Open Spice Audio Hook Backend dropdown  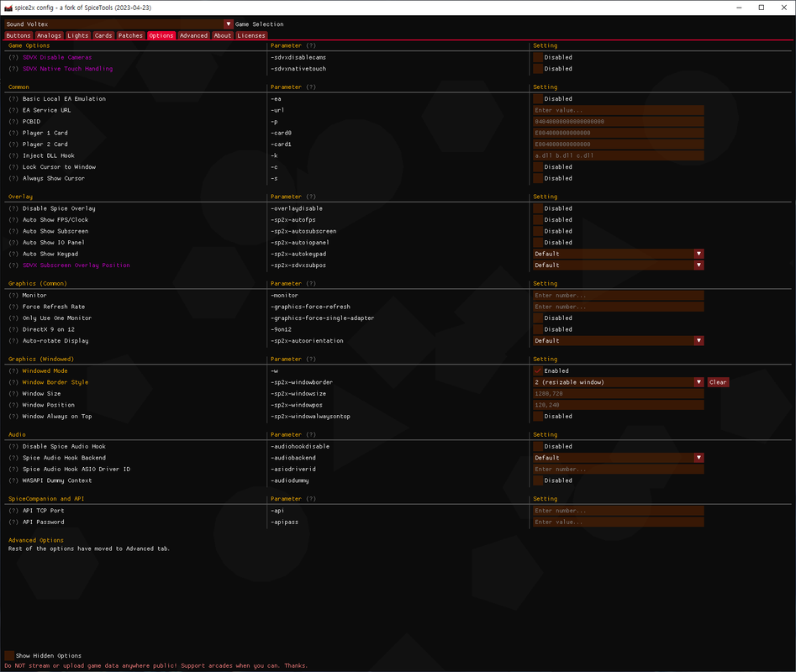coord(619,458)
